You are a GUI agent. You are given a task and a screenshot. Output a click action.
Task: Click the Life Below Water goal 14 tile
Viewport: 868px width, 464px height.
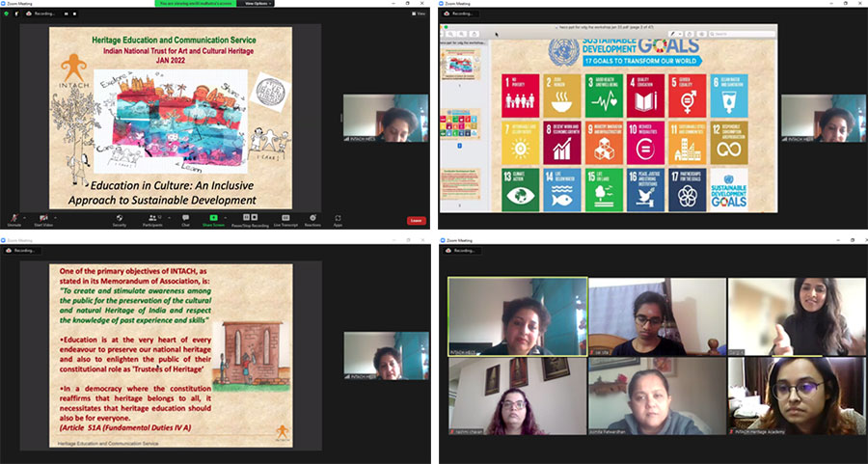pos(562,190)
